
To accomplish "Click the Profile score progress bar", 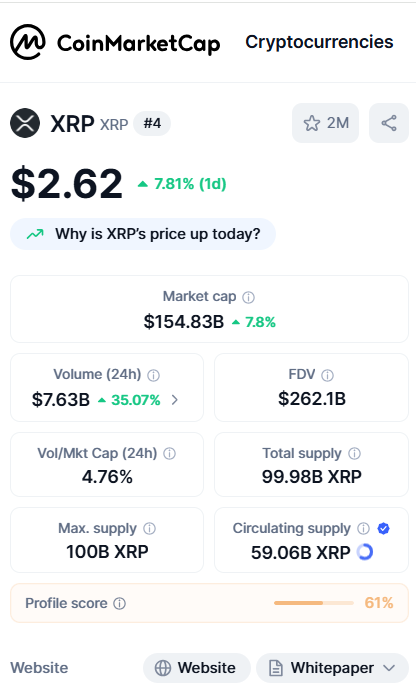I will (314, 603).
